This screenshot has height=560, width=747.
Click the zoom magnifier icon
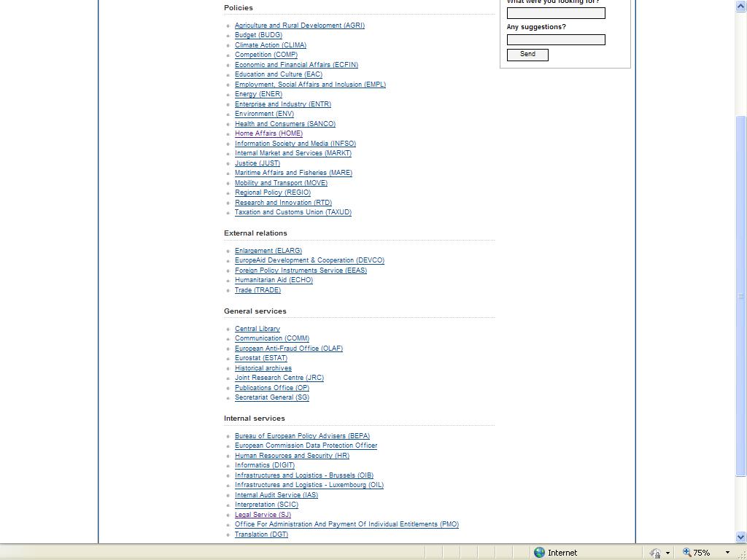coord(686,553)
